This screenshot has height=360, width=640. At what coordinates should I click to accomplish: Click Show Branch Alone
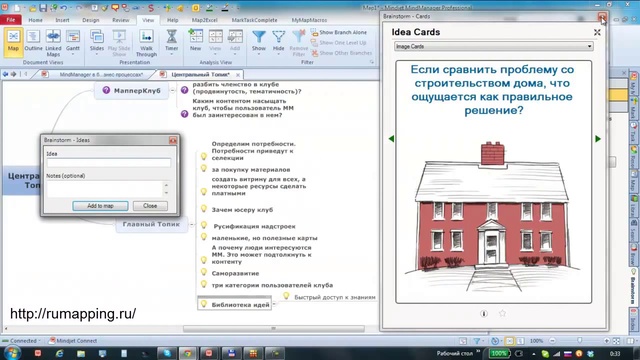click(x=339, y=32)
